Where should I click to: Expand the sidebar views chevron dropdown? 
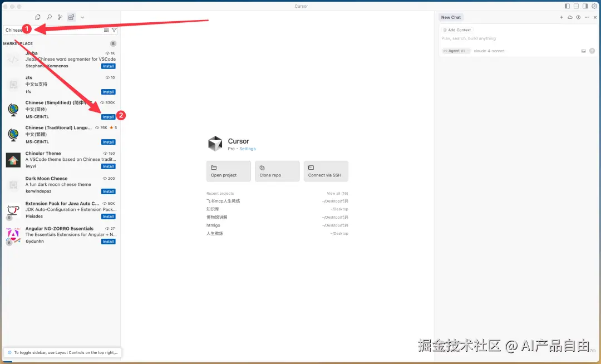coord(82,17)
